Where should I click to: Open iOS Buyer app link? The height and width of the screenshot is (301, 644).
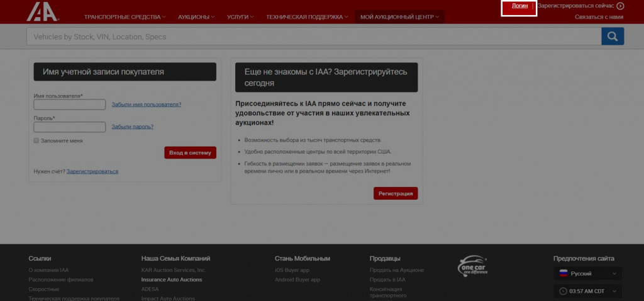tap(292, 270)
